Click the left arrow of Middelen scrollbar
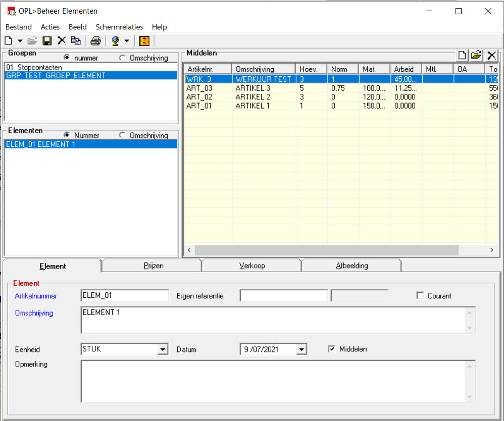504x421 pixels. [x=189, y=250]
